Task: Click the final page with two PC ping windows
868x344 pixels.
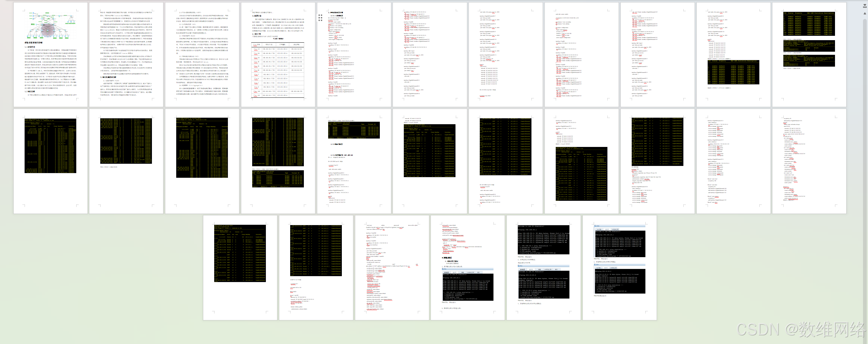Action: (619, 268)
